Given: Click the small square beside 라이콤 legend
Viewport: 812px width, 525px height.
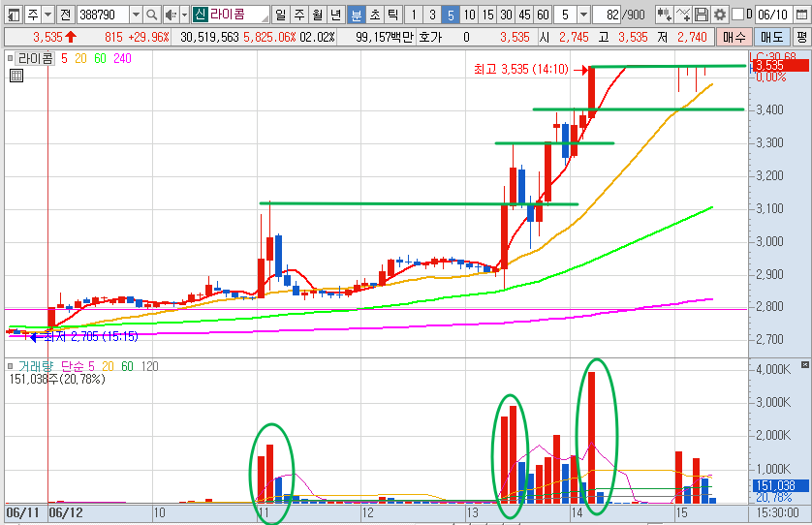Looking at the screenshot, I should [x=10, y=58].
